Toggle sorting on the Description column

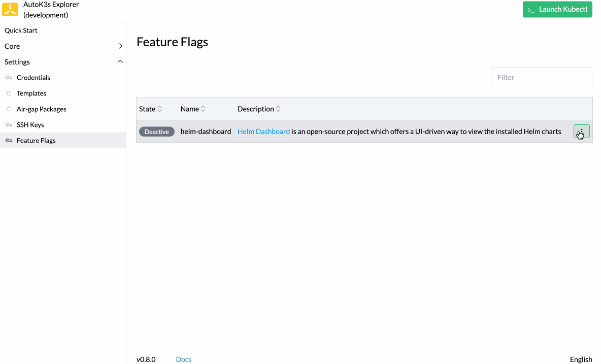tap(278, 108)
